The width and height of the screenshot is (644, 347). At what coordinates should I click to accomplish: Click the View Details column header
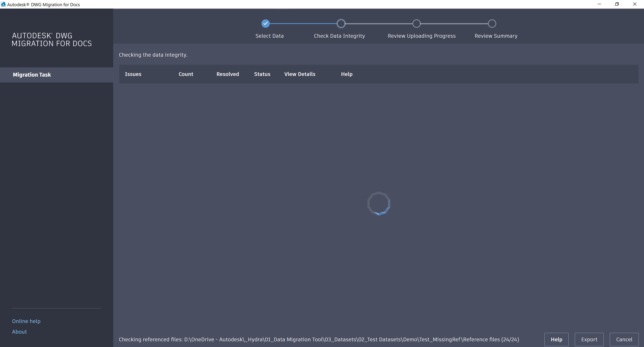300,74
